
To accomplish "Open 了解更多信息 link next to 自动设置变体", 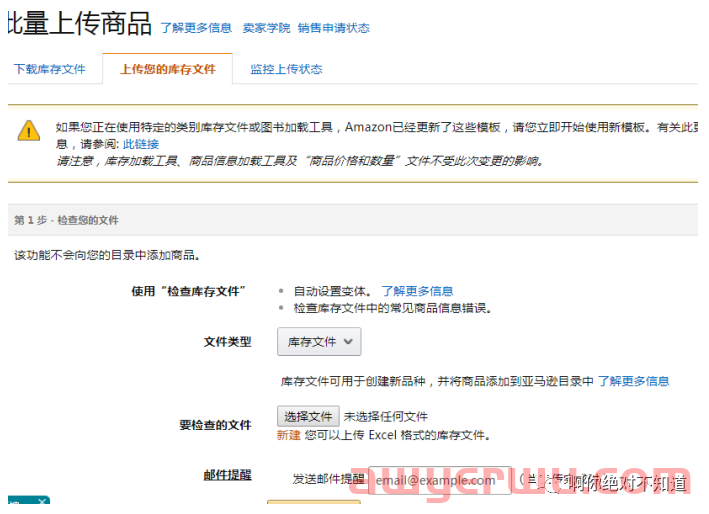I will coord(417,291).
